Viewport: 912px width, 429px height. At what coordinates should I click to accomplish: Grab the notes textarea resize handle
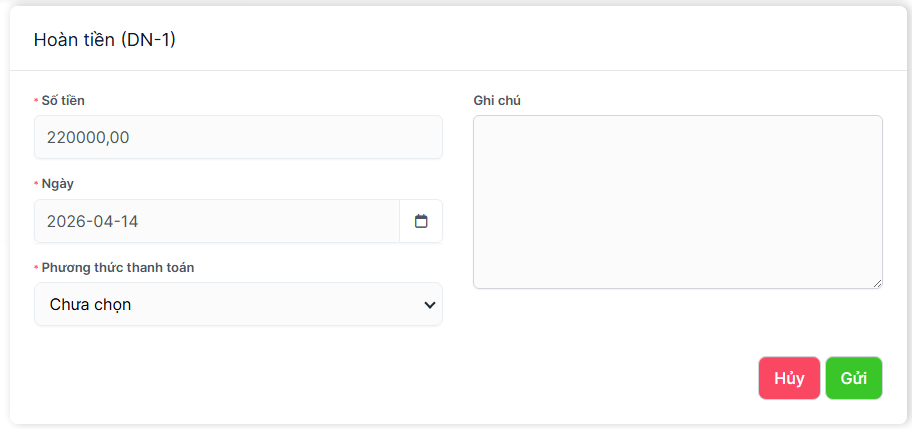tap(877, 283)
